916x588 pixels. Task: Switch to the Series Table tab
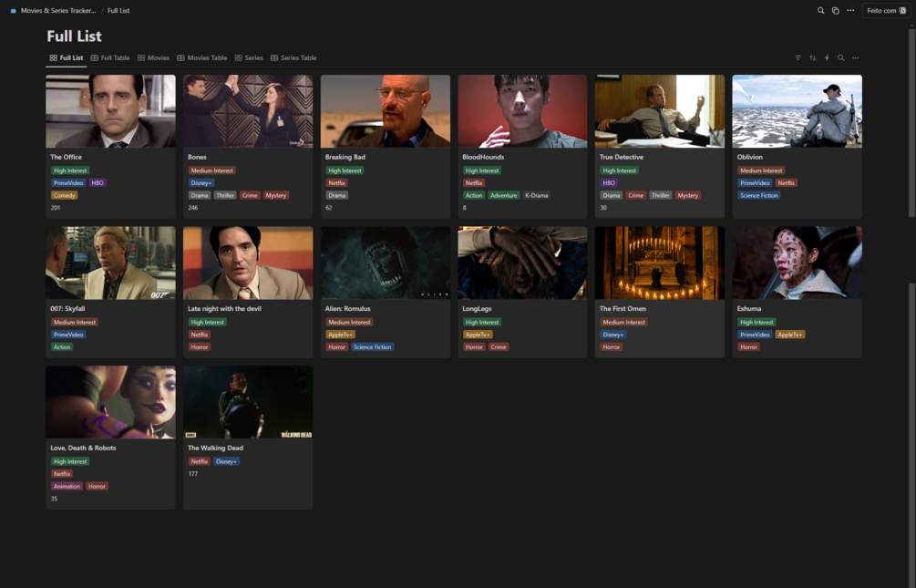pyautogui.click(x=293, y=57)
